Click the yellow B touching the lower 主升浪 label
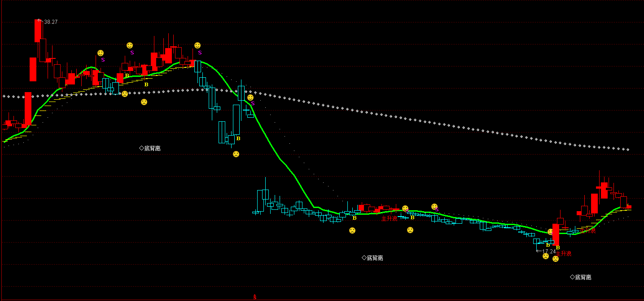Viewport: 644px width, 301px height. (558, 248)
